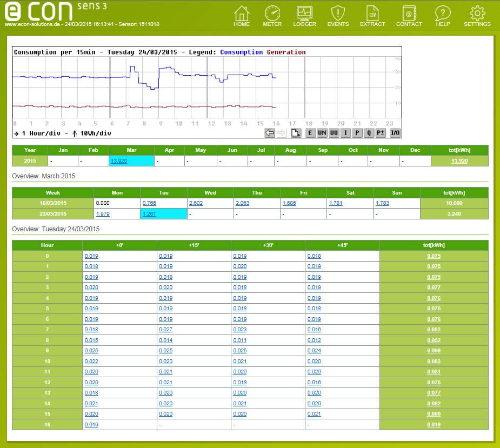The height and width of the screenshot is (448, 500).
Task: Open the EVENTS shield icon
Action: coord(338,16)
